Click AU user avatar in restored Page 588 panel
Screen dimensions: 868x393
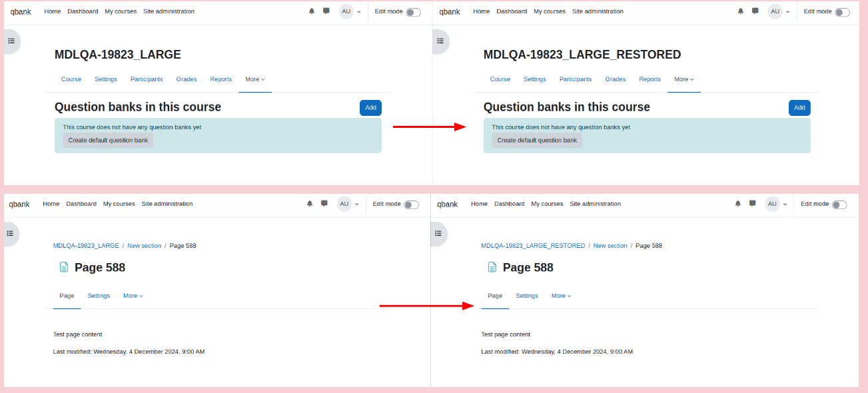773,204
